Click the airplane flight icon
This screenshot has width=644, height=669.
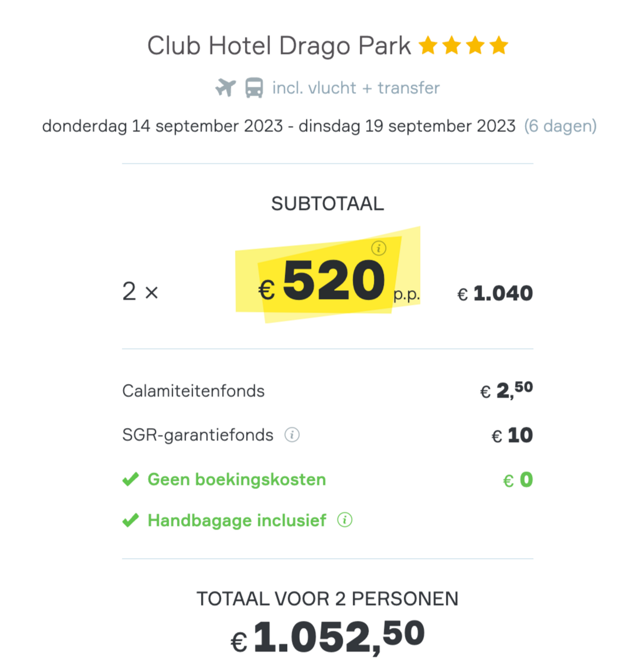pos(225,87)
